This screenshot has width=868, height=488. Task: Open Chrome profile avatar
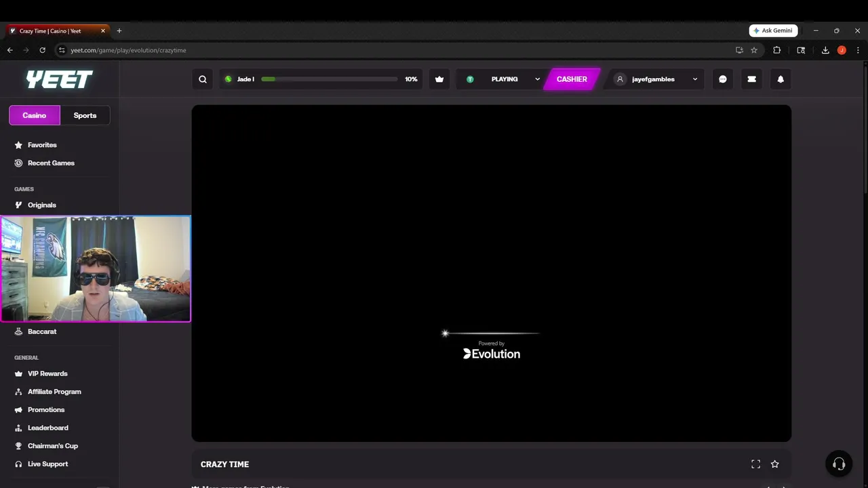coord(842,50)
